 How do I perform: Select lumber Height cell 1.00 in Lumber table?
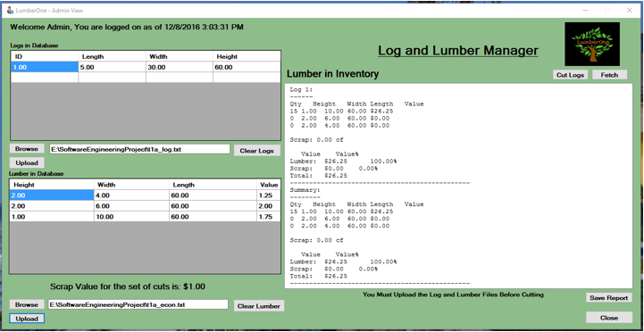tap(52, 217)
